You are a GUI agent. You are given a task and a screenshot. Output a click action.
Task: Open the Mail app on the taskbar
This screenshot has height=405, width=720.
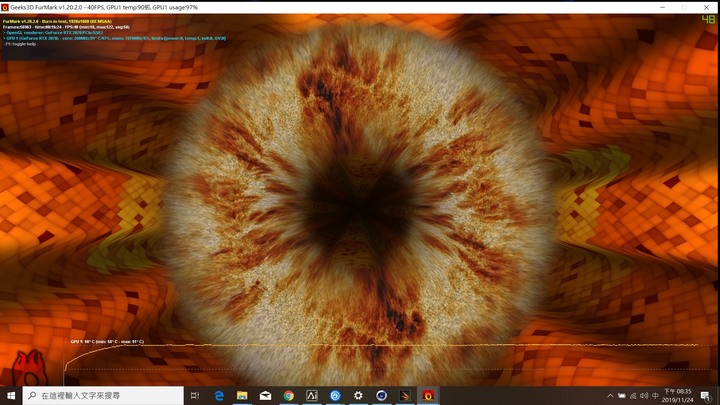[x=265, y=395]
